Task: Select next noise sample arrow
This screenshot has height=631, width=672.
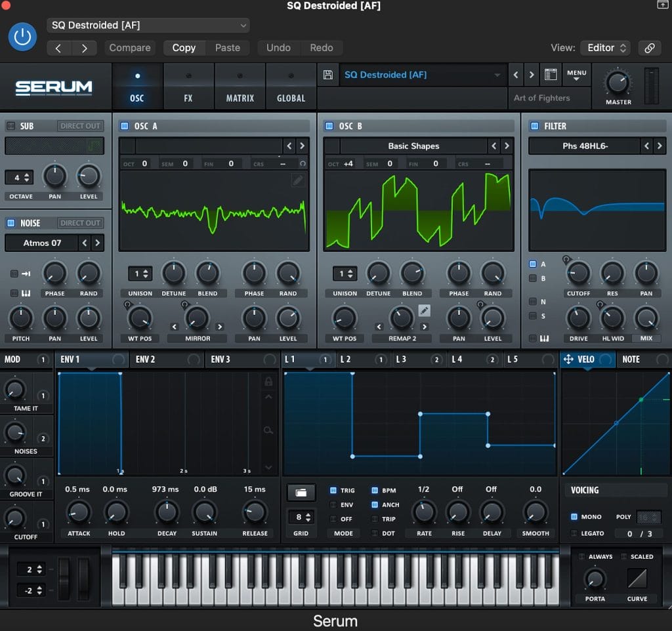Action: tap(97, 243)
